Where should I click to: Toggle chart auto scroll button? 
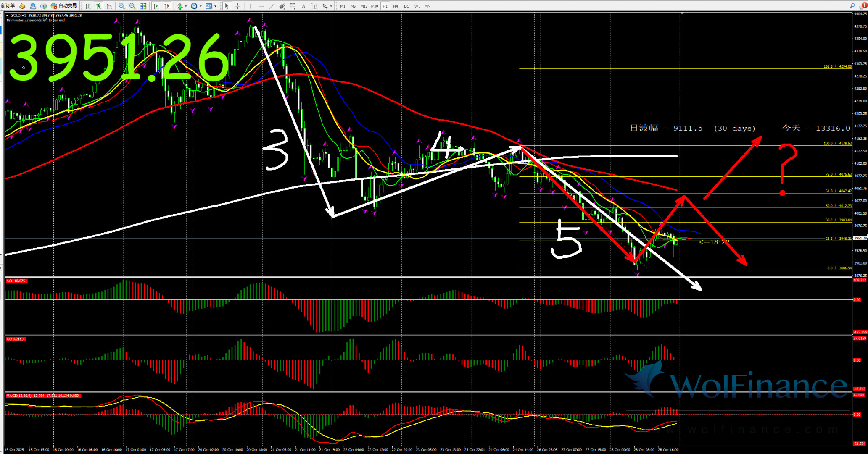point(156,6)
